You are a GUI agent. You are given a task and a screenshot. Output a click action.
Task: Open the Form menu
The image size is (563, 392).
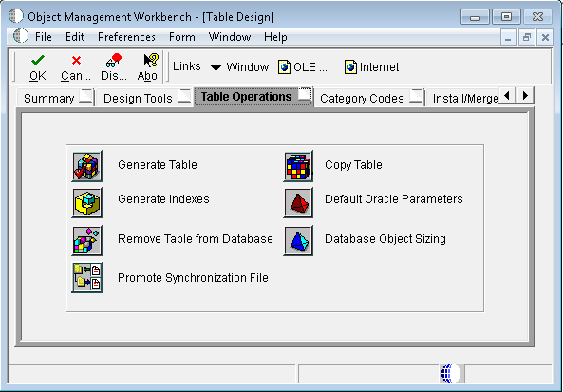[182, 37]
